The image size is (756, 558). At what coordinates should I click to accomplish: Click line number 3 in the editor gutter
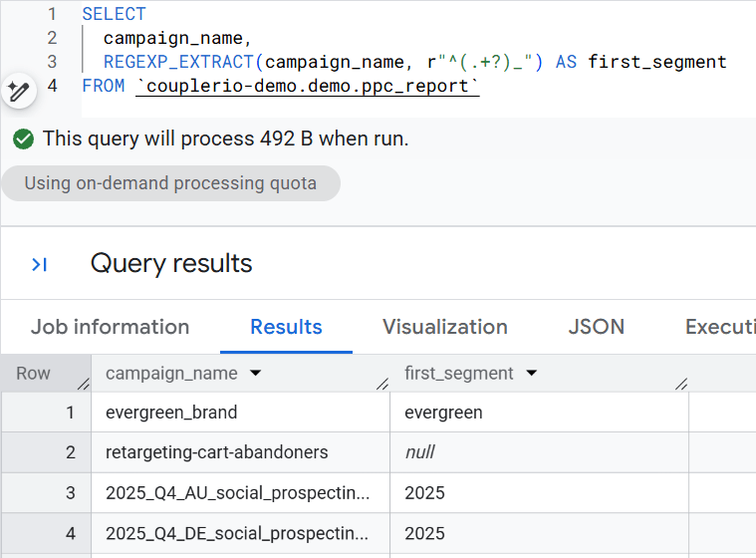[52, 62]
